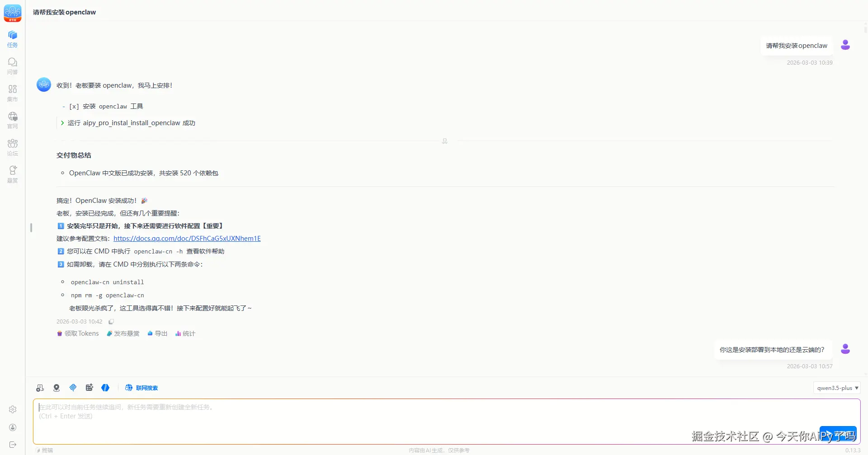The width and height of the screenshot is (868, 455).
Task: Open the 论坛 forum section
Action: (13, 147)
